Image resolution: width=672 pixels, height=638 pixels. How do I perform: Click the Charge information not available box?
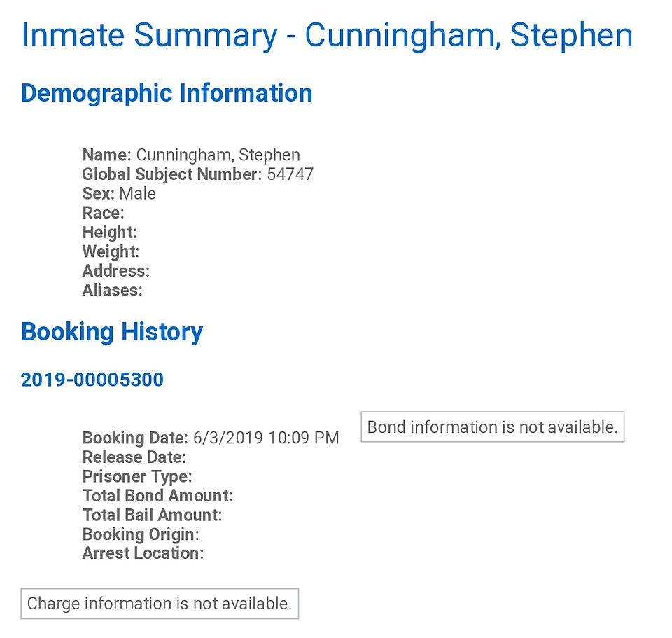tap(160, 604)
